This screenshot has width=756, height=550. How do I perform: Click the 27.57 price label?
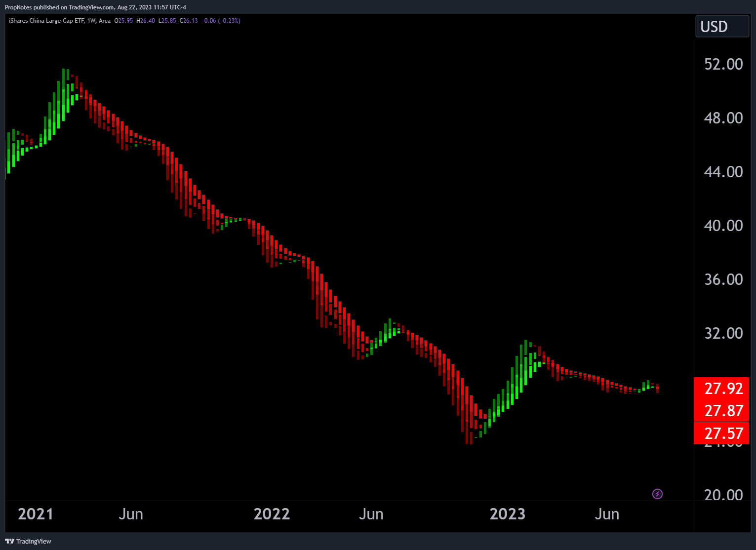point(721,433)
